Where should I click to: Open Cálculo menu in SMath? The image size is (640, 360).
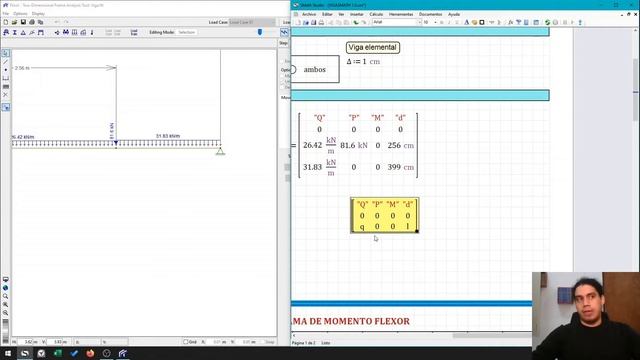376,14
